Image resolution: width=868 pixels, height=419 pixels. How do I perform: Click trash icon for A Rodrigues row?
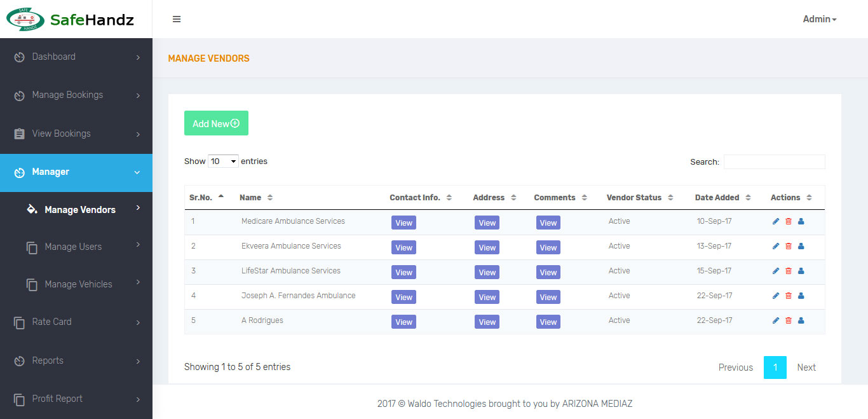[789, 320]
